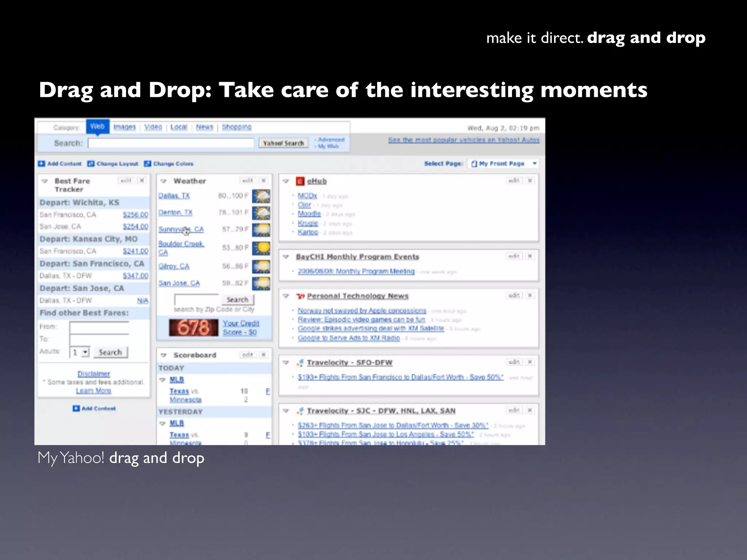Collapse the Weather module

pos(164,181)
